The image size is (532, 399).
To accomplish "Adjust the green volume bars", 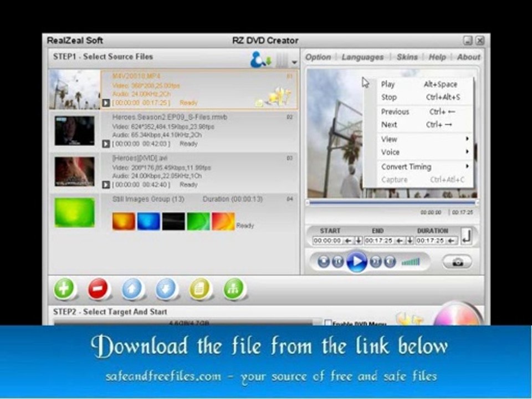I will coord(411,262).
